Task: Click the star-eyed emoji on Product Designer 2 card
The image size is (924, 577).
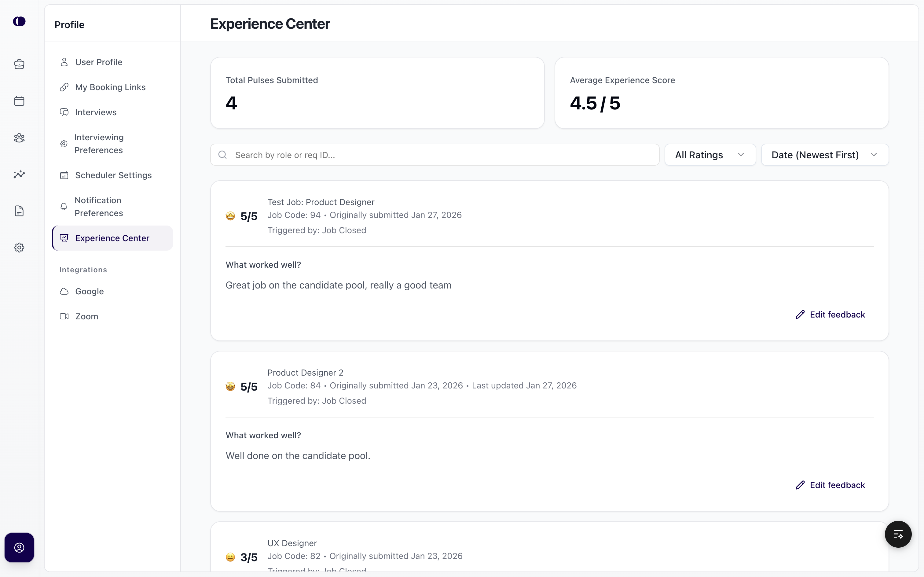Action: pos(230,387)
